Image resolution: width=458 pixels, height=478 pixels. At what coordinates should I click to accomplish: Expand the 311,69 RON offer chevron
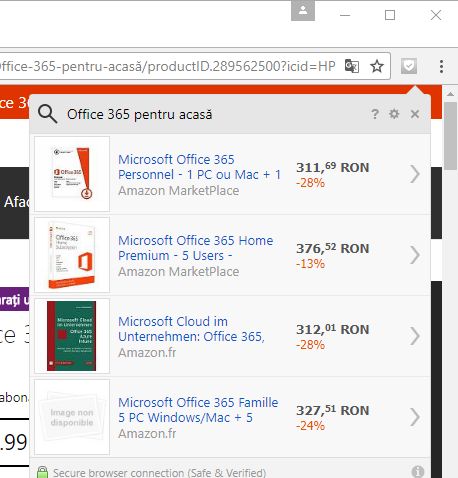(415, 174)
